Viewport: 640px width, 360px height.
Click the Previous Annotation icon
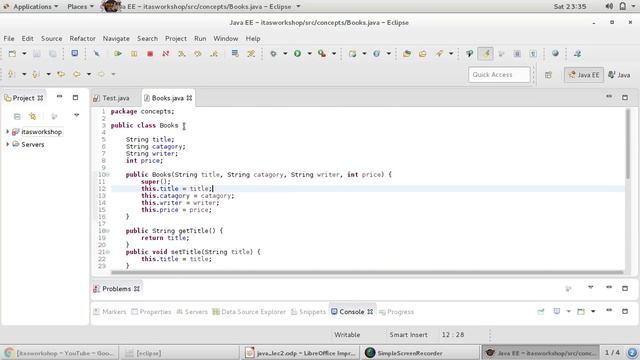tap(36, 74)
